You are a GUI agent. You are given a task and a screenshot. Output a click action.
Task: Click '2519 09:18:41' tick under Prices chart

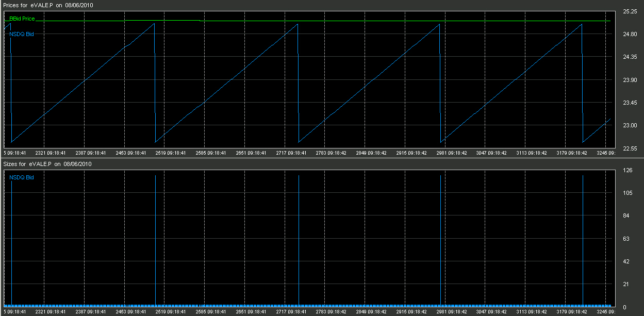(172, 153)
